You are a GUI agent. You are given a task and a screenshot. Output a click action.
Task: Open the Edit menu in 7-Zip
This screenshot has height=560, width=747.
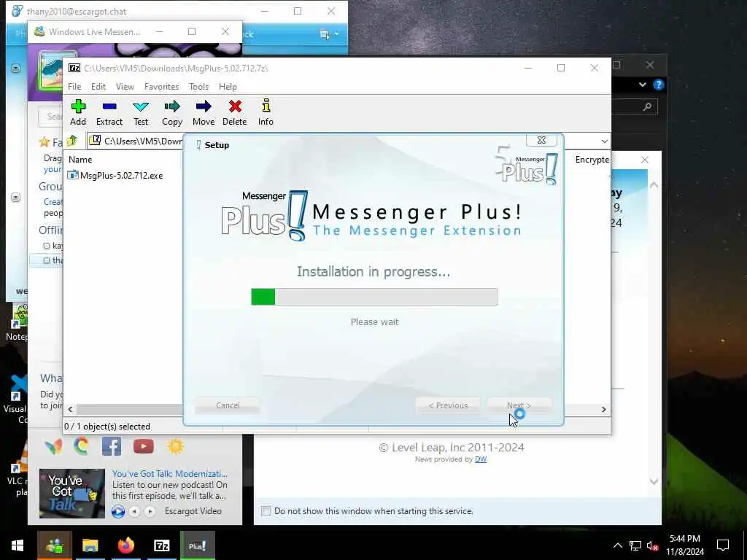tap(98, 87)
